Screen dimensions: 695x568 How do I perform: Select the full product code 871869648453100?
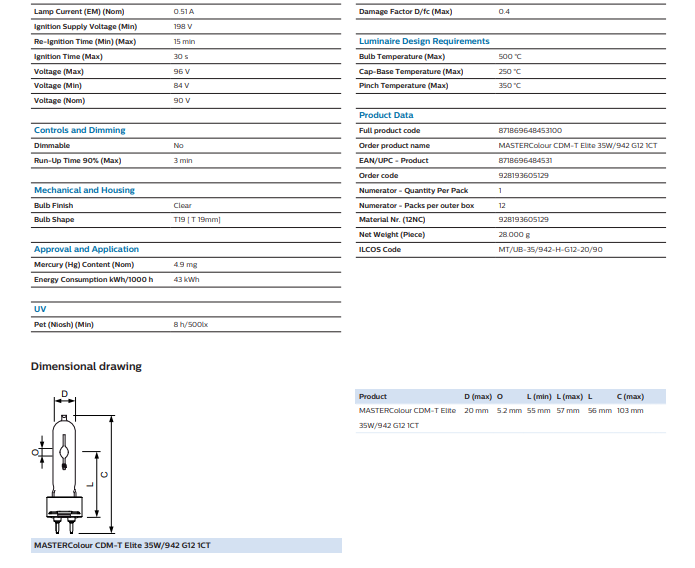click(x=530, y=130)
